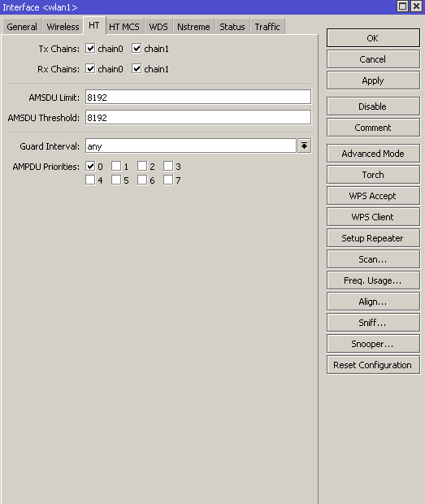Expand the Guard Interval dropdown arrow
Viewport: 425px width, 504px height.
click(304, 146)
